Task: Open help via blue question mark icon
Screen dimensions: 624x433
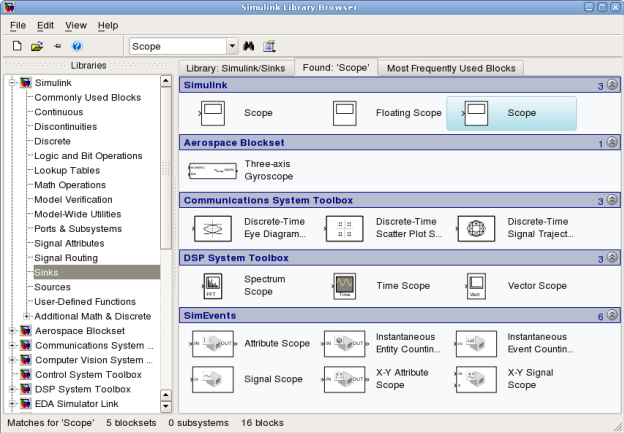Action: point(77,46)
